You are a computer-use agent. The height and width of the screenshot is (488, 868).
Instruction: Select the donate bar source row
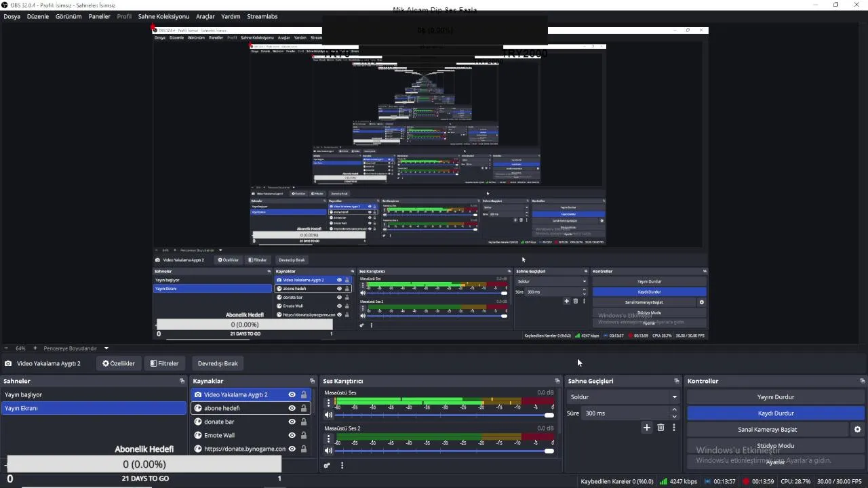[250, 422]
